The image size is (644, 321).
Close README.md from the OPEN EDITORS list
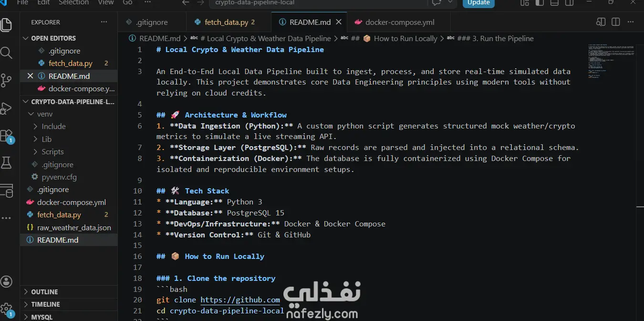point(31,76)
